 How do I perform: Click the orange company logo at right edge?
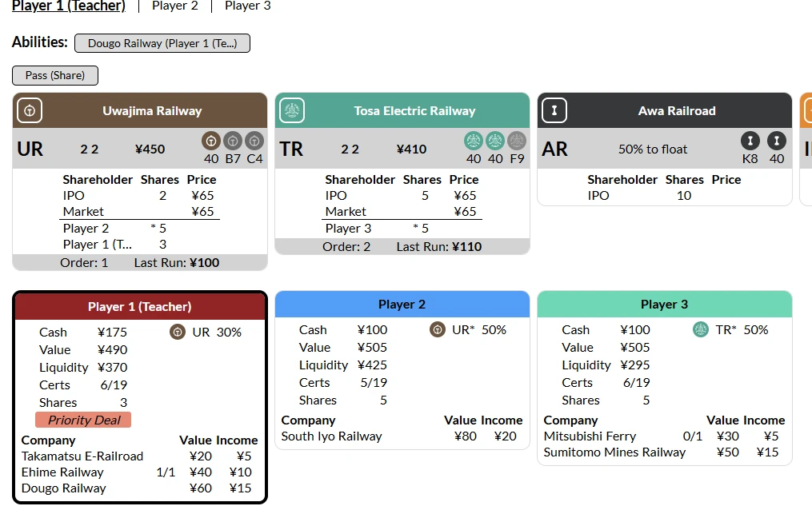(x=806, y=110)
